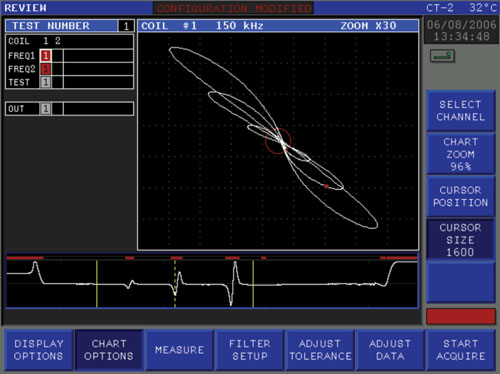Toggle TEST coil 1 gray indicator

tap(46, 82)
